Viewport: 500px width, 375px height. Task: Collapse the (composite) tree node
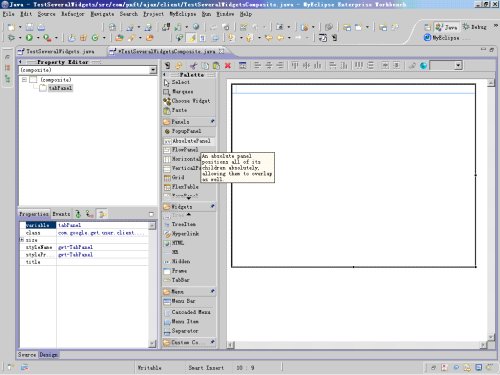point(24,80)
